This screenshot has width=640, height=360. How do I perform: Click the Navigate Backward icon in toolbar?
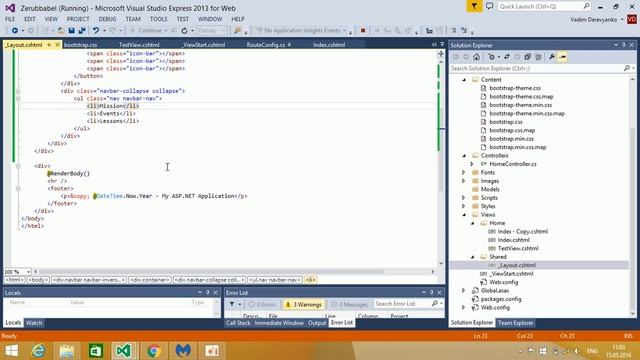coord(15,31)
